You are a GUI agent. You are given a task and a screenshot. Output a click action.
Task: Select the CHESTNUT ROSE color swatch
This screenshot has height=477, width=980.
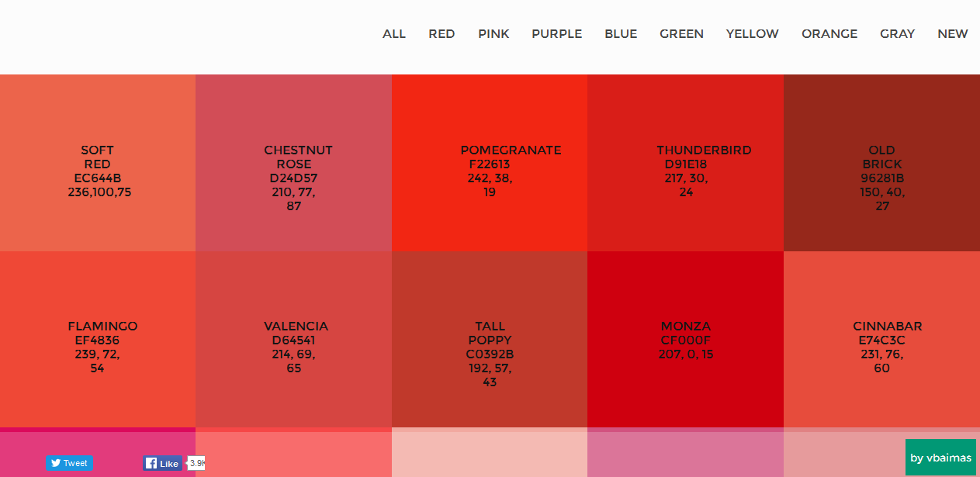coord(293,163)
